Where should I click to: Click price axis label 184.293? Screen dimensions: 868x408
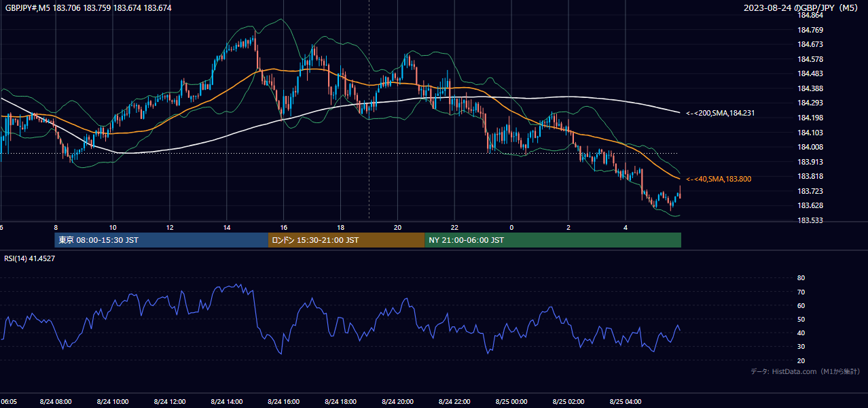[809, 103]
